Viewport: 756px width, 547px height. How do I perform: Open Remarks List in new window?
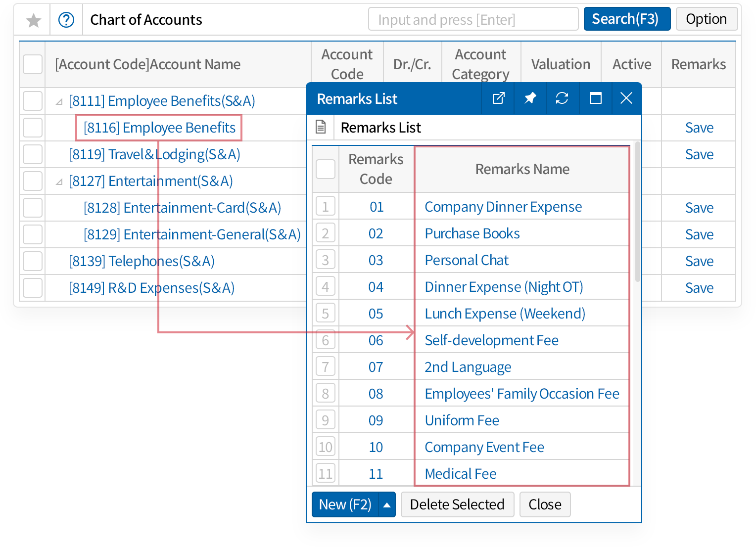click(498, 98)
